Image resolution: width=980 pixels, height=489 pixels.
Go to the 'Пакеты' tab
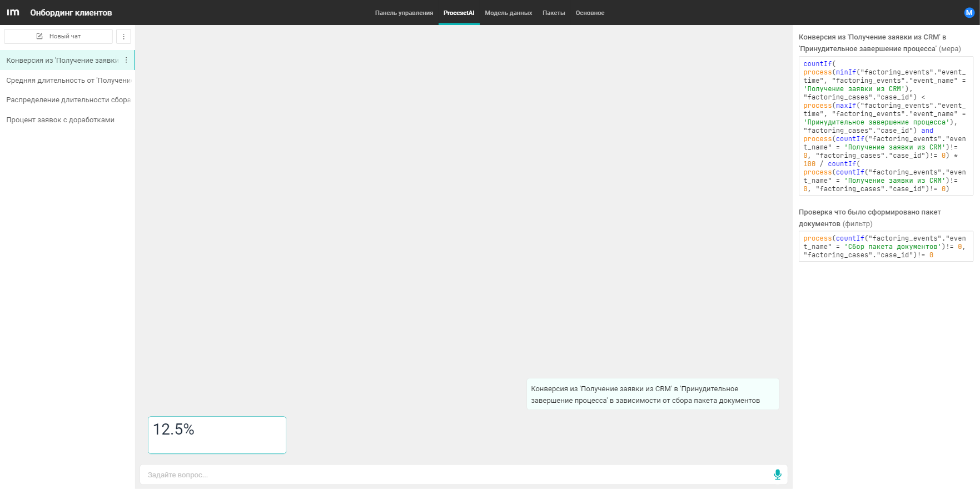[554, 13]
